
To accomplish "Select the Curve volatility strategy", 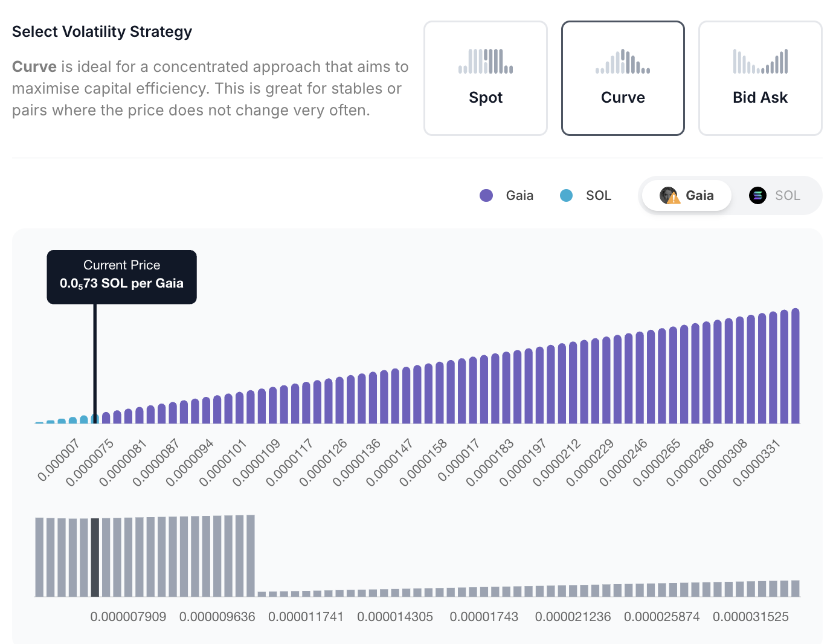I will (x=623, y=79).
